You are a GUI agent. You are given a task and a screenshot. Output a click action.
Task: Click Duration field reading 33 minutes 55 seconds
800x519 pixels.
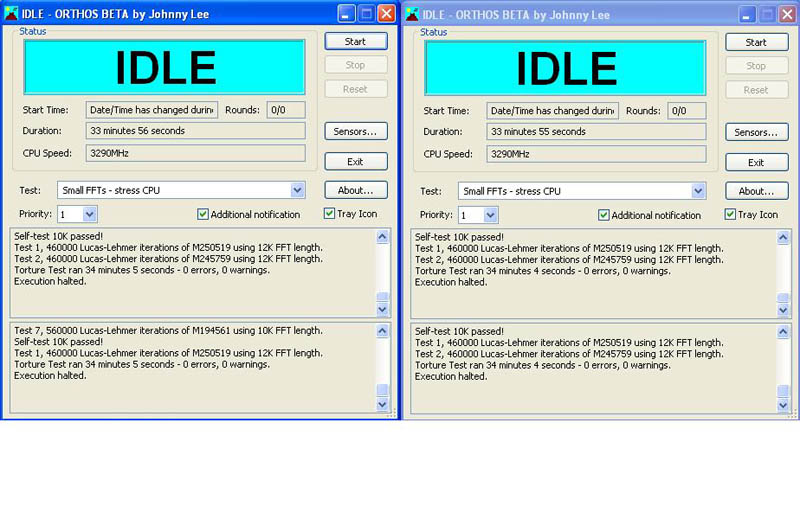tap(596, 132)
